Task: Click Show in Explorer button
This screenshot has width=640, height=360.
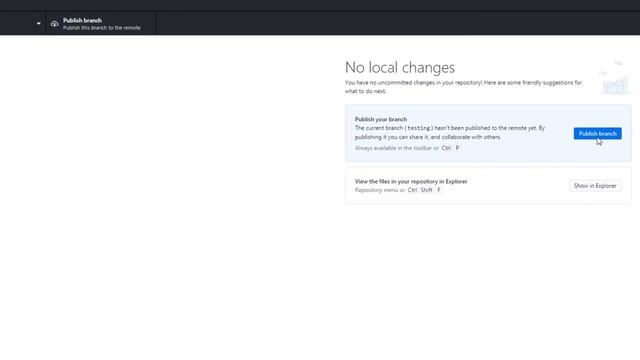Action: (595, 186)
